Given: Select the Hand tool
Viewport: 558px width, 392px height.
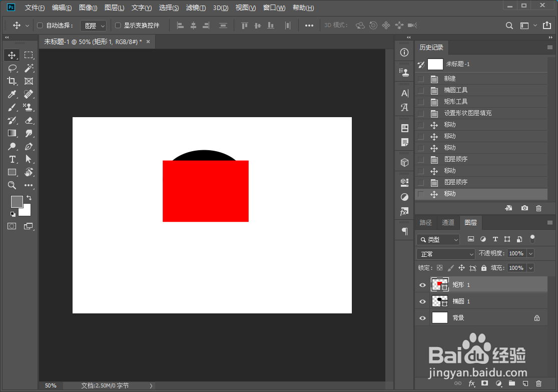Looking at the screenshot, I should [x=29, y=172].
